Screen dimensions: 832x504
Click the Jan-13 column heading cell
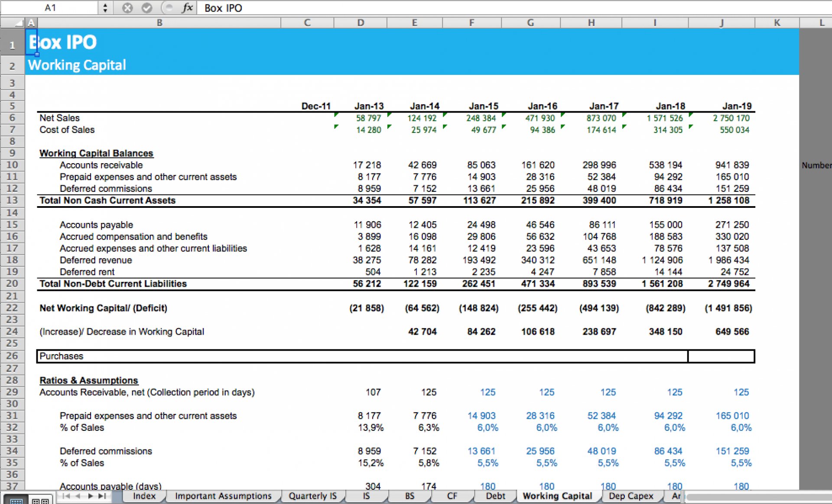pos(369,106)
